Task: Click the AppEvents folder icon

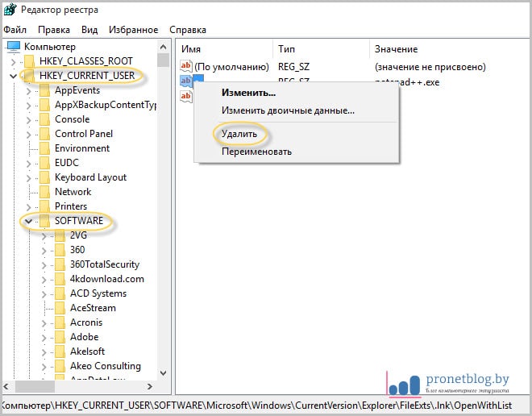Action: coord(44,90)
